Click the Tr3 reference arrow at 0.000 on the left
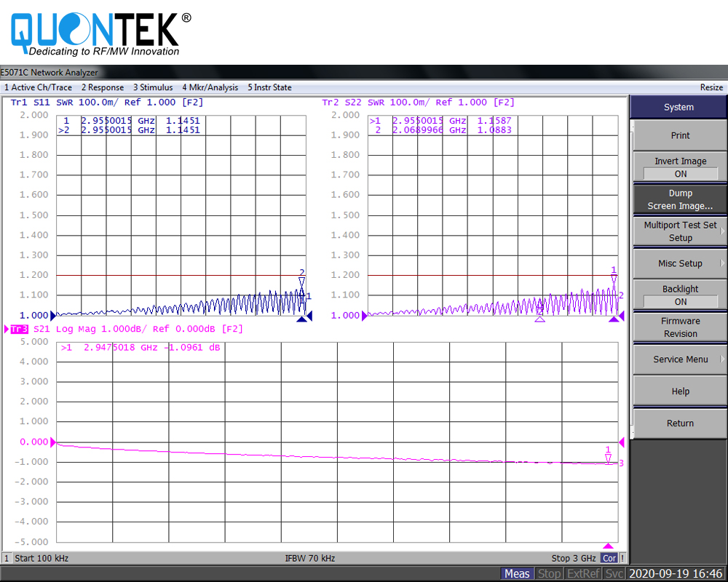 tap(53, 442)
